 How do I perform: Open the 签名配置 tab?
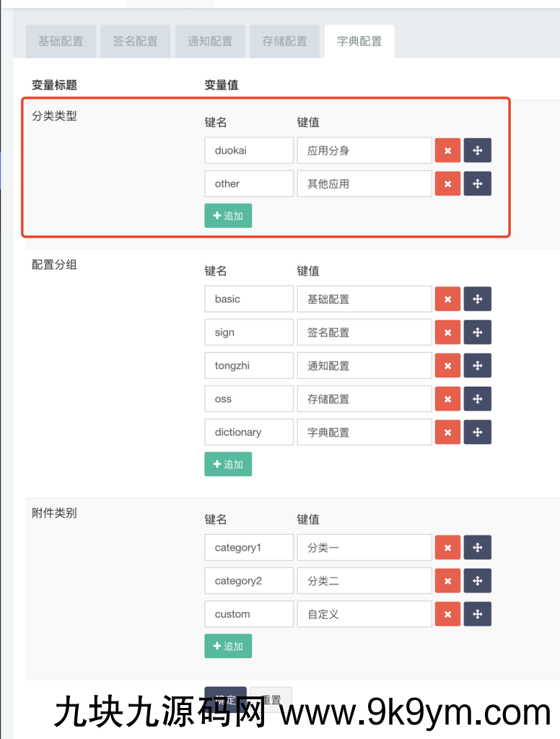click(135, 41)
